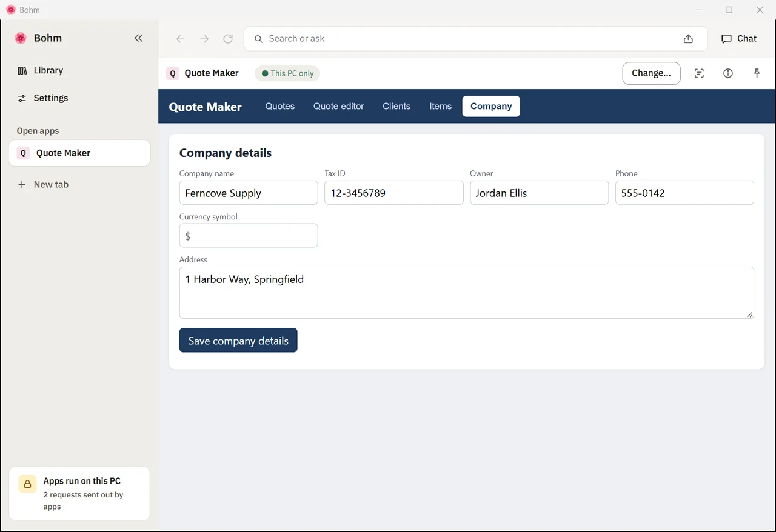The height and width of the screenshot is (532, 776).
Task: Open a New tab
Action: [x=79, y=185]
